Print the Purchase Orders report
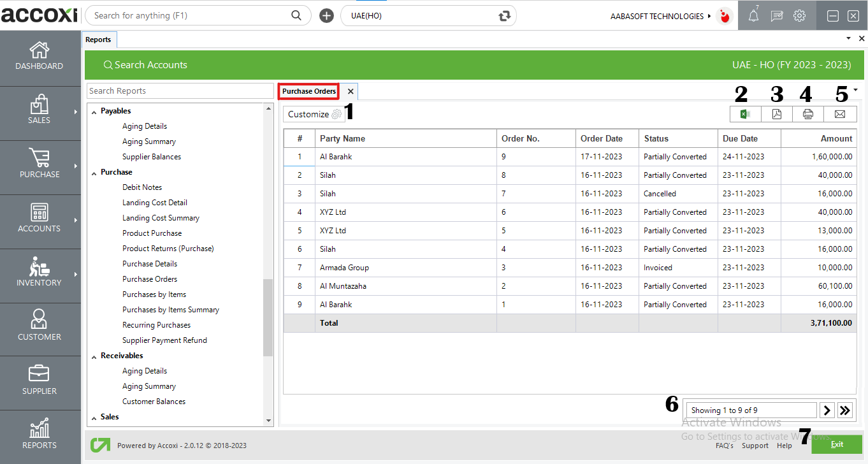The height and width of the screenshot is (464, 868). (x=808, y=114)
